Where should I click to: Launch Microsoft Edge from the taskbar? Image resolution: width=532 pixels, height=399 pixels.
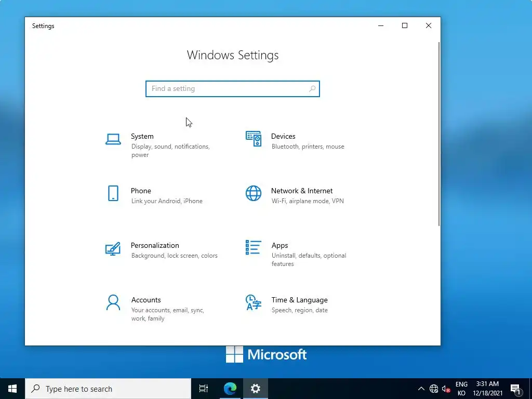coord(230,389)
